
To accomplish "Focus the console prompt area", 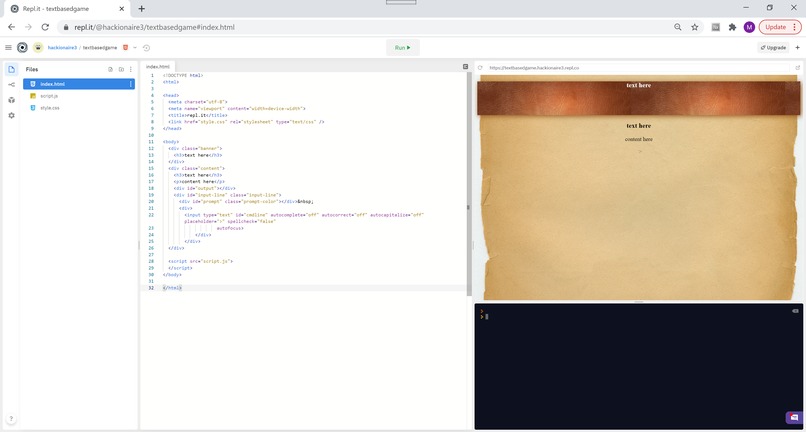I will pyautogui.click(x=637, y=317).
